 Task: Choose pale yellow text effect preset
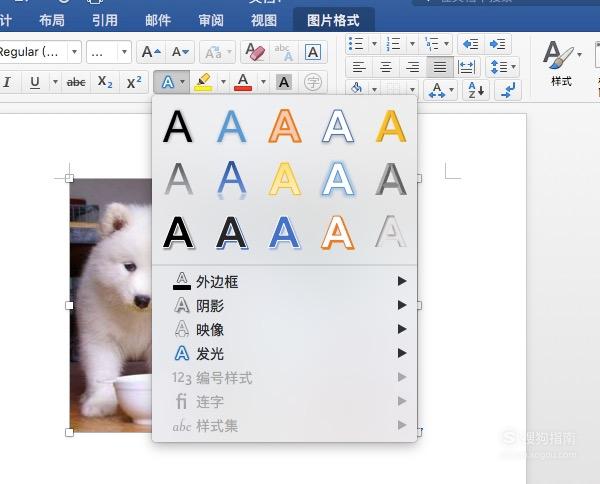point(285,179)
